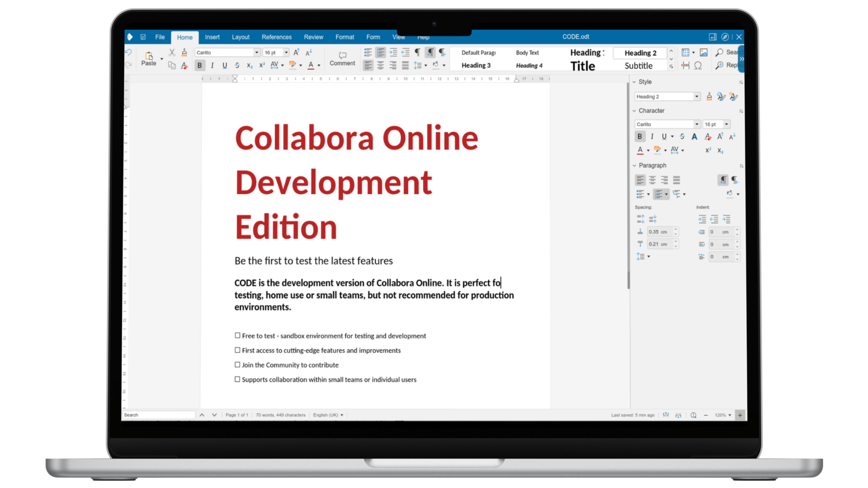This screenshot has width=868, height=488.
Task: Open the Carlito font name dropdown
Action: (x=257, y=53)
